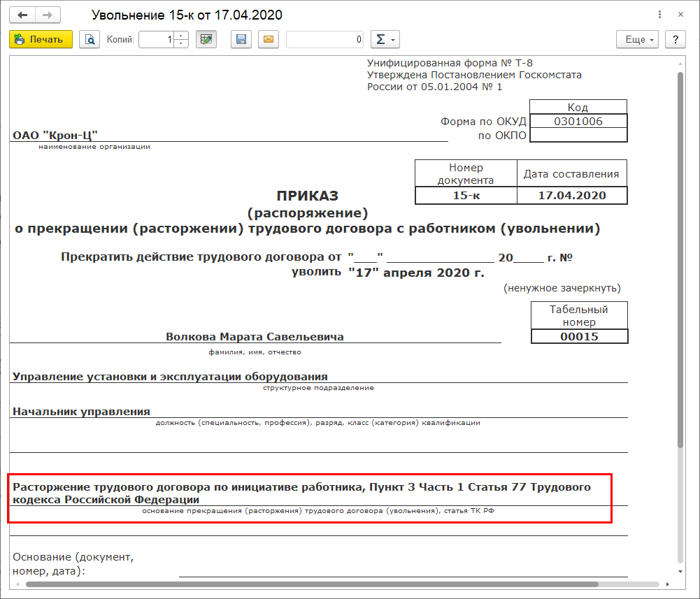
Task: Click the (ненужное зачеркнуть) note
Action: (562, 288)
